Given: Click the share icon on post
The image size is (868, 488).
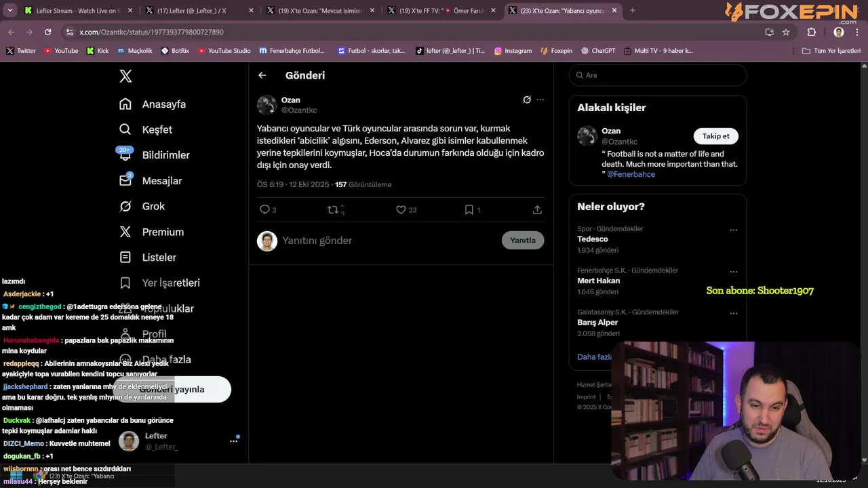Looking at the screenshot, I should point(537,209).
